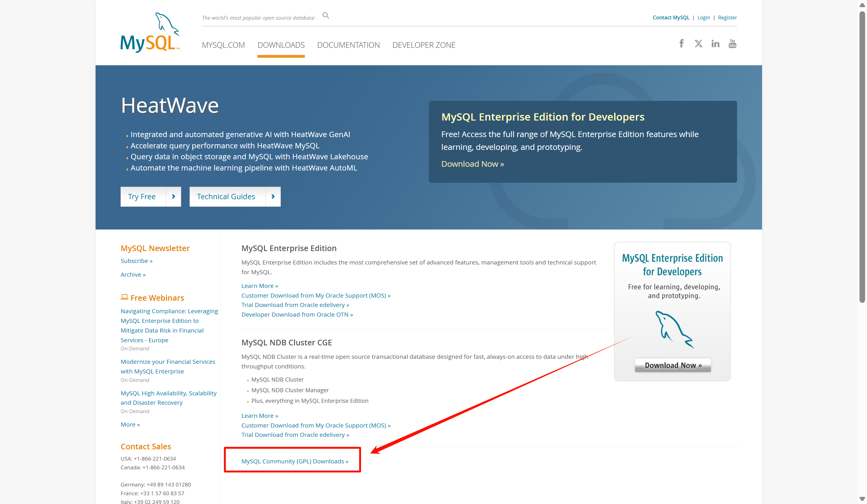This screenshot has height=504, width=867.
Task: Click the arrow beside Try Free
Action: [x=173, y=196]
